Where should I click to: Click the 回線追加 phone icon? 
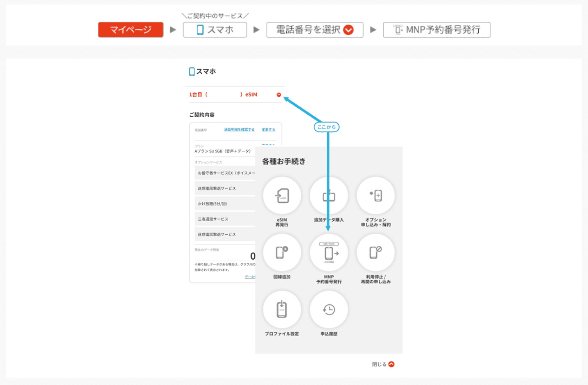(282, 253)
